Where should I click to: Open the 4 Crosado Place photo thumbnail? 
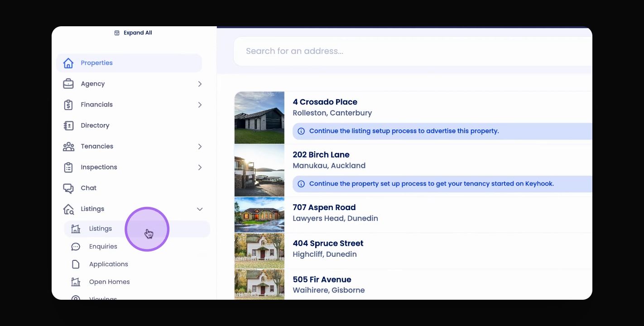[260, 118]
